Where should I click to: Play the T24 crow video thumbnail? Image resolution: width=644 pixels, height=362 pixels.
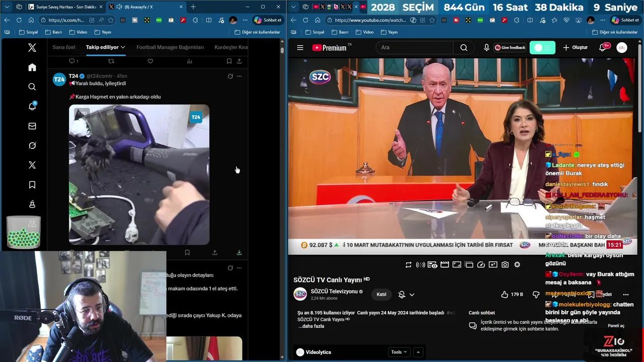(139, 174)
